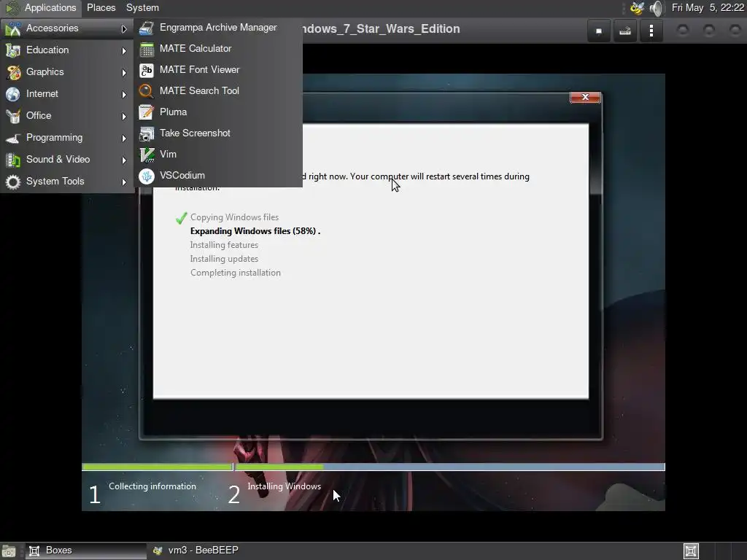Click Take Screenshot camera icon
Image resolution: width=747 pixels, height=560 pixels.
[146, 133]
